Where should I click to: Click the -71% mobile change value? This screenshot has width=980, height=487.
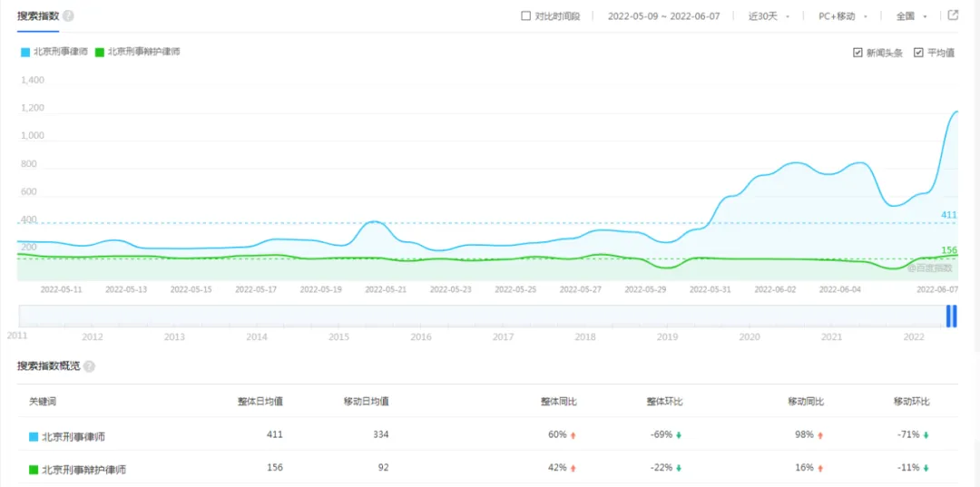point(906,434)
